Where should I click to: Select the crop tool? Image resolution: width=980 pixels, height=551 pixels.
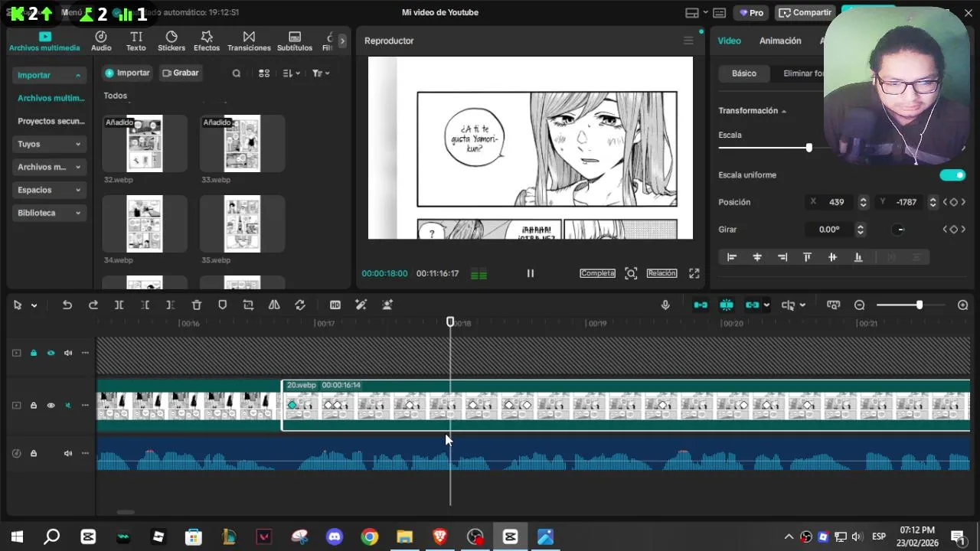248,305
